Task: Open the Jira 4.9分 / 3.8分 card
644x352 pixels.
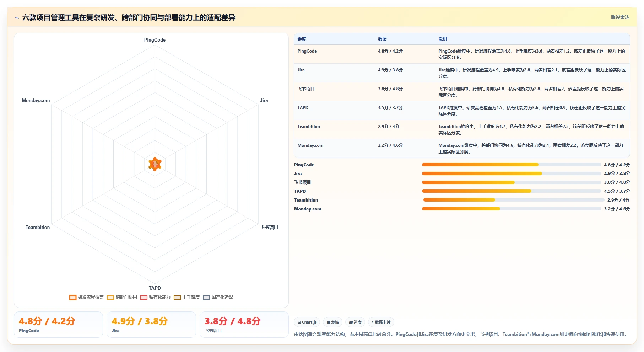Action: tap(151, 325)
